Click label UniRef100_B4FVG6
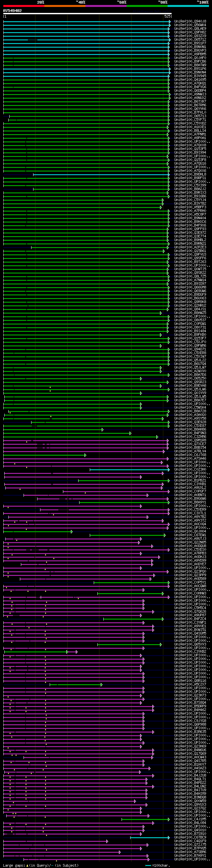This screenshot has width=212, height=868. coord(190,87)
